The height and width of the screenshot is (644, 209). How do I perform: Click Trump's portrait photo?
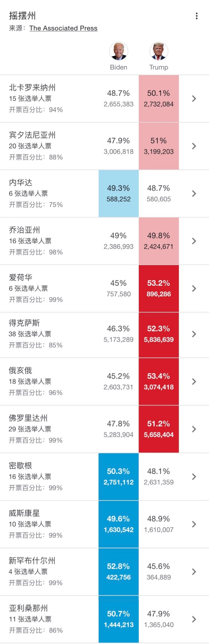coord(159,51)
